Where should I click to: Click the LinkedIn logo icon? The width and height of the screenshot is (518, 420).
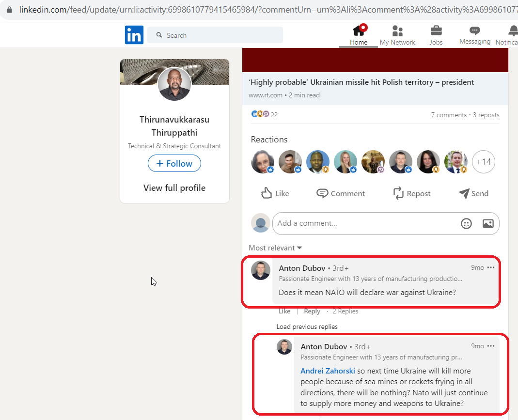(134, 35)
